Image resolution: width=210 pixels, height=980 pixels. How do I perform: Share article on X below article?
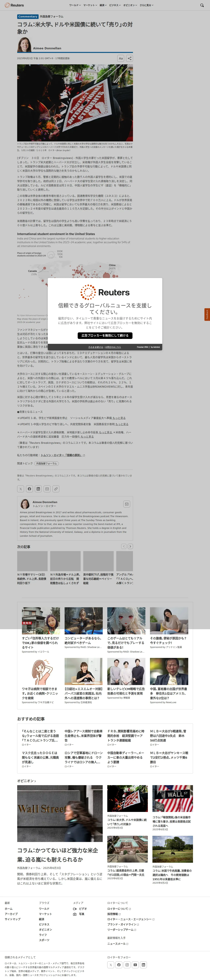[x=21, y=489]
